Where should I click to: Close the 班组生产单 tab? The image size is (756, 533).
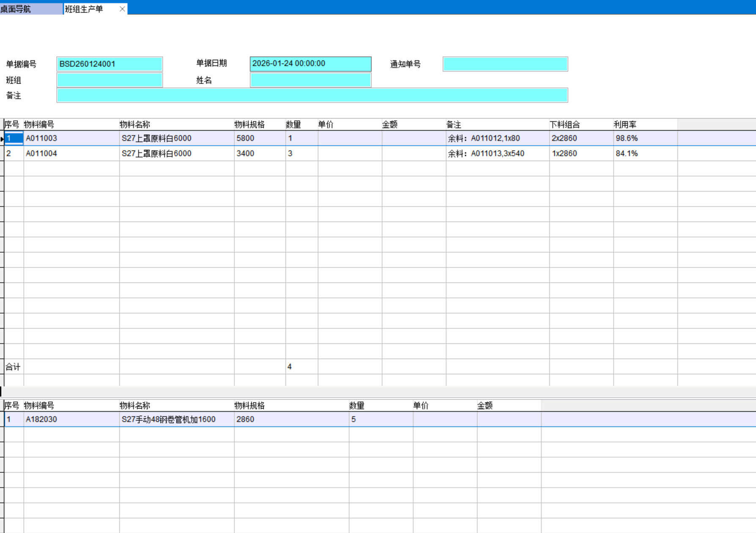click(122, 9)
